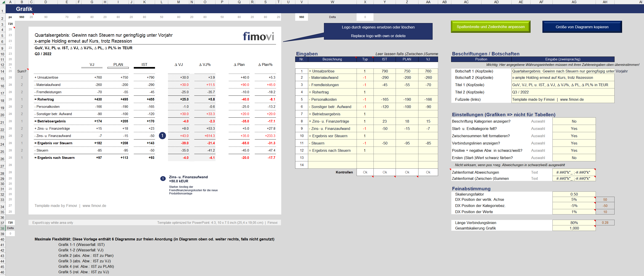Select 'Grafik 1-1 (Wasserfall: IST)' list entry
The image size is (644, 276).
click(x=81, y=245)
